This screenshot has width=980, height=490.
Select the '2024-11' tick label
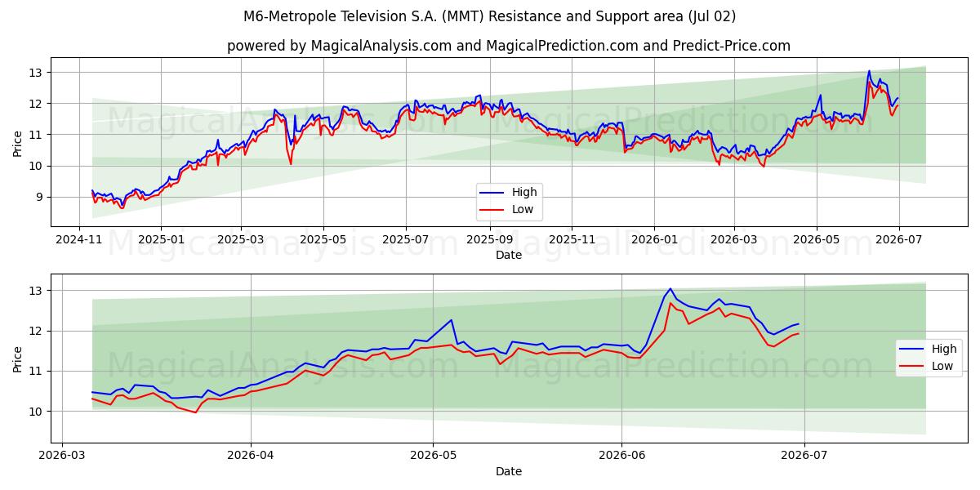point(79,239)
